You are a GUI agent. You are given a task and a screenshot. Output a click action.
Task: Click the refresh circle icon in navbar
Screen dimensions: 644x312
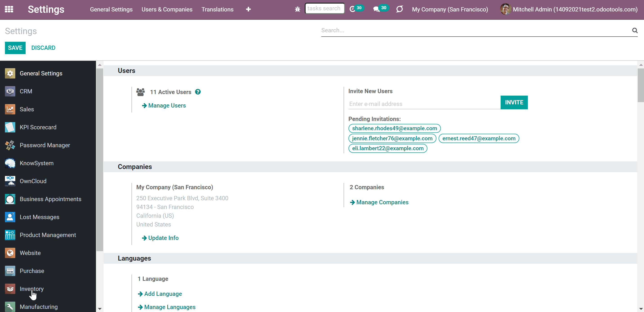coord(400,9)
